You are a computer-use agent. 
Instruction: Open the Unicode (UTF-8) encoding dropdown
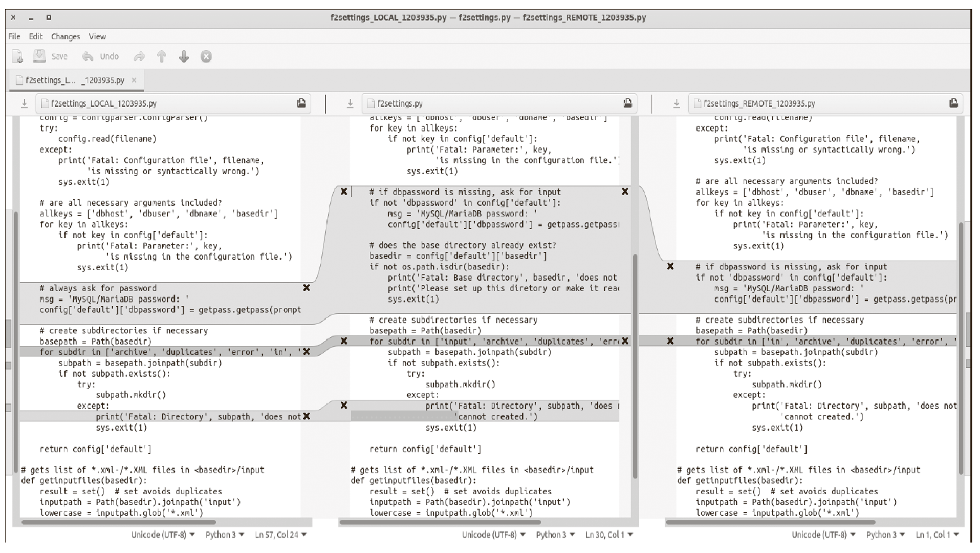(x=162, y=534)
